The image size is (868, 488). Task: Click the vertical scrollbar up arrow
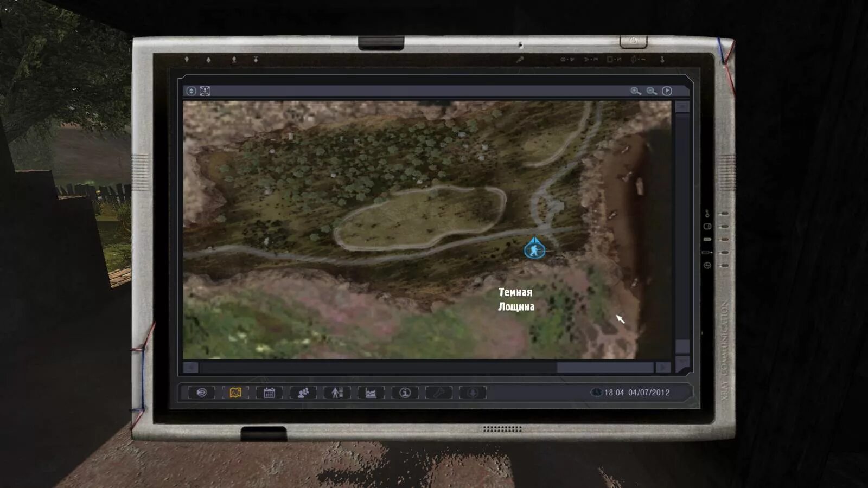(682, 106)
